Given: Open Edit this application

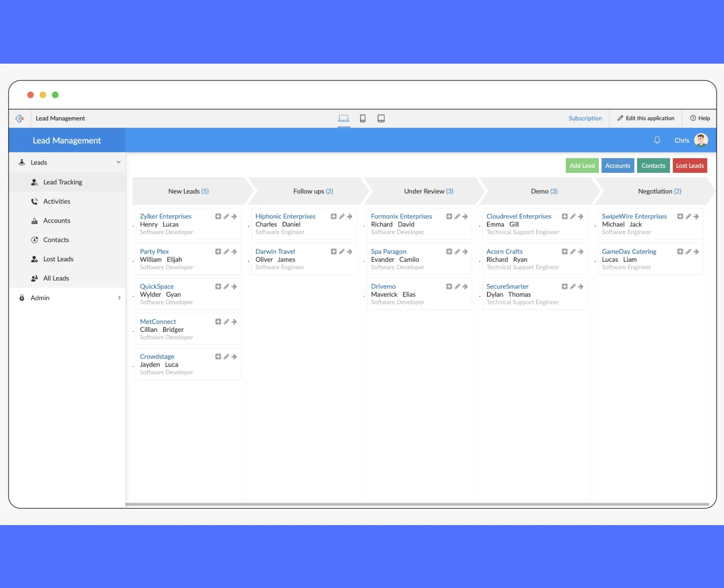Looking at the screenshot, I should [646, 118].
